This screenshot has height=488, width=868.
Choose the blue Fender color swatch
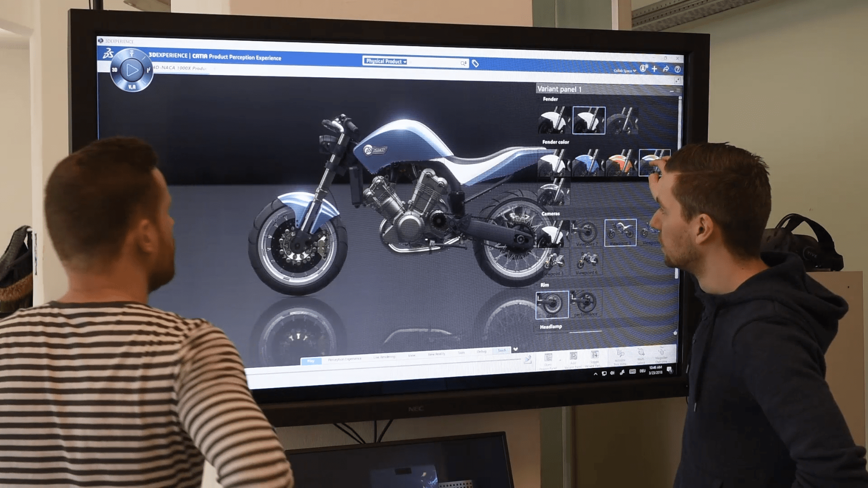tap(587, 163)
